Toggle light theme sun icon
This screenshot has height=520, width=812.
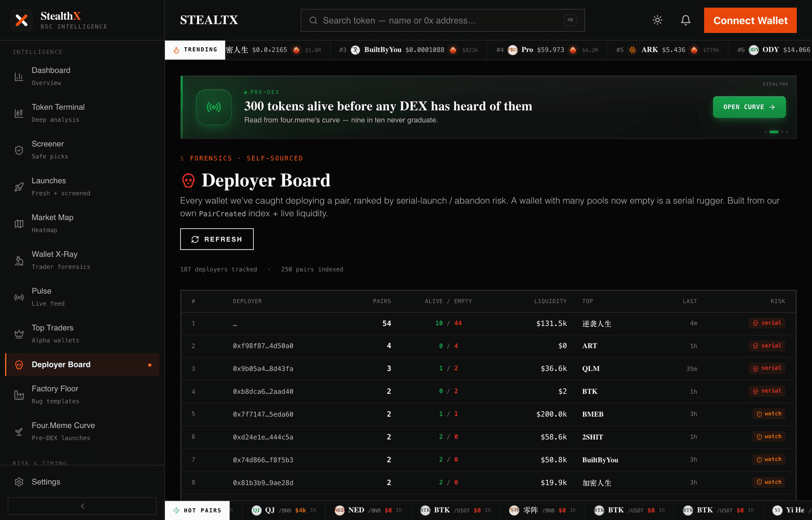click(657, 20)
